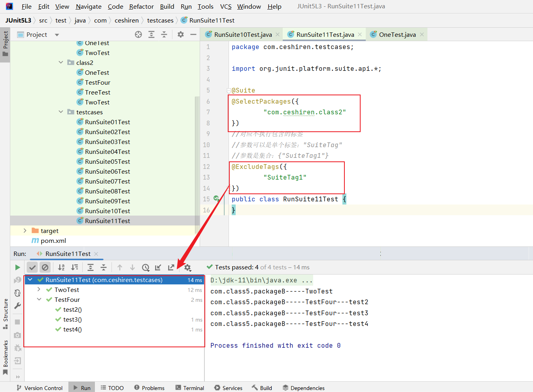Open the Refactor menu
The image size is (533, 392).
(x=141, y=6)
